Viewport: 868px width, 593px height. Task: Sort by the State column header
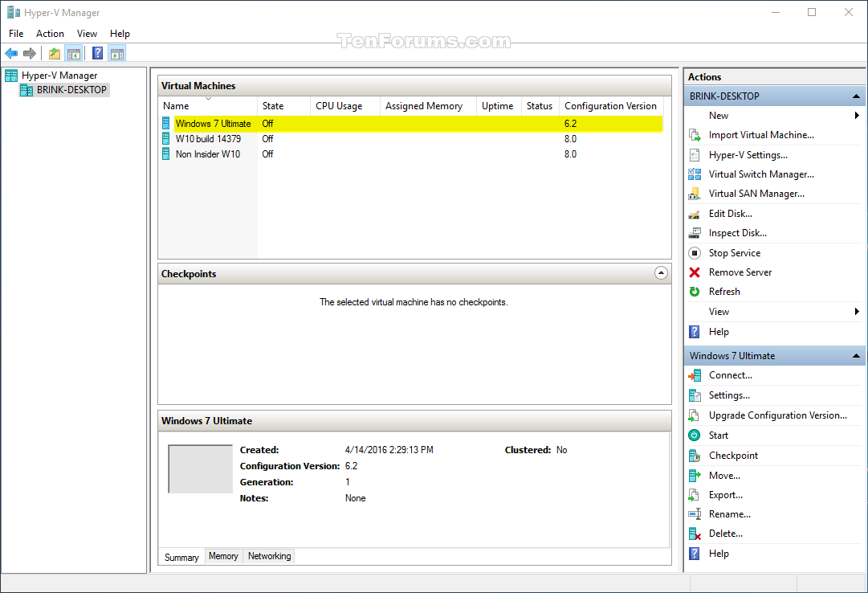(x=283, y=106)
